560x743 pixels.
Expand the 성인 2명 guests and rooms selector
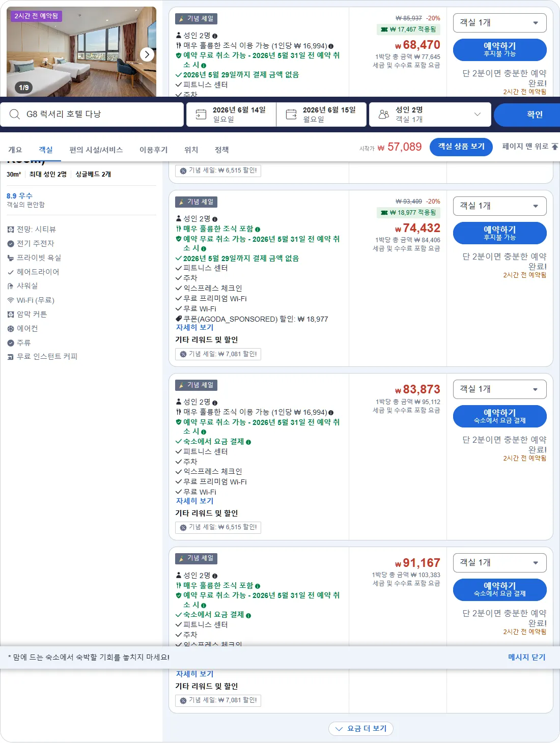click(x=430, y=115)
